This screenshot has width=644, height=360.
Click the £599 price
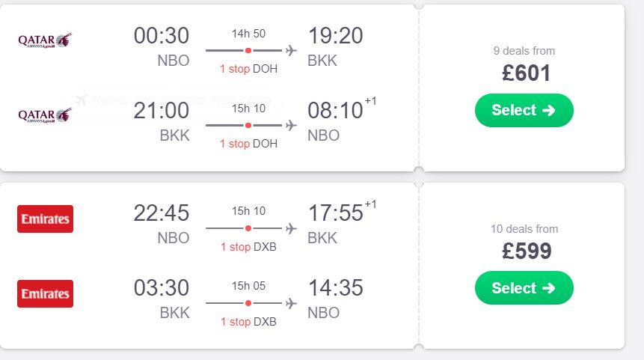(527, 251)
